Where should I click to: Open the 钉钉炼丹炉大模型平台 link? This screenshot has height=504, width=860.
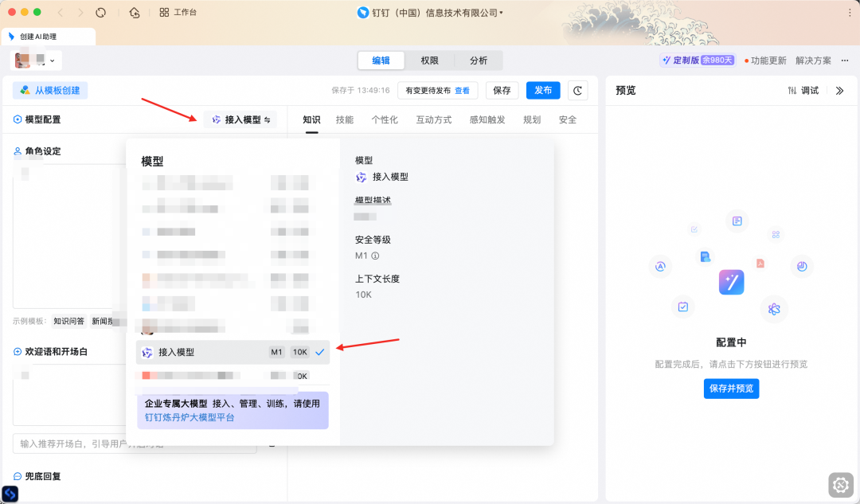[190, 417]
